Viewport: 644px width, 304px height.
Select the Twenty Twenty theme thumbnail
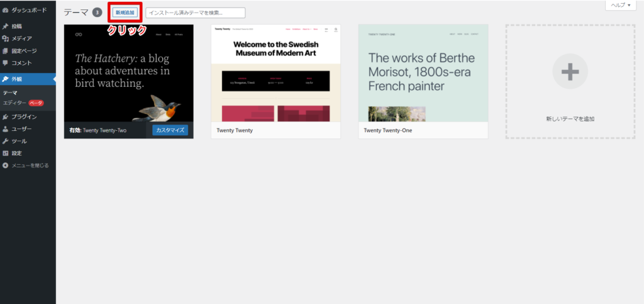point(276,73)
